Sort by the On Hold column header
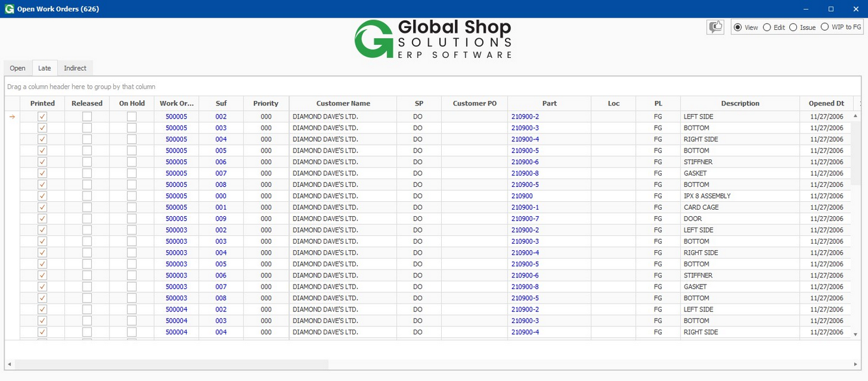The width and height of the screenshot is (868, 381). 131,104
